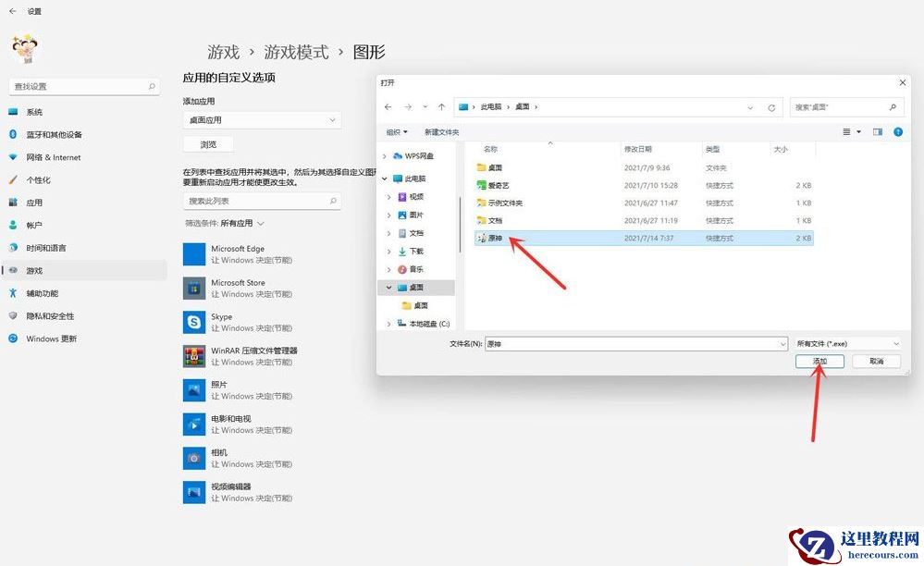The width and height of the screenshot is (924, 566).
Task: Click the Microsoft Edge app icon
Action: (193, 252)
